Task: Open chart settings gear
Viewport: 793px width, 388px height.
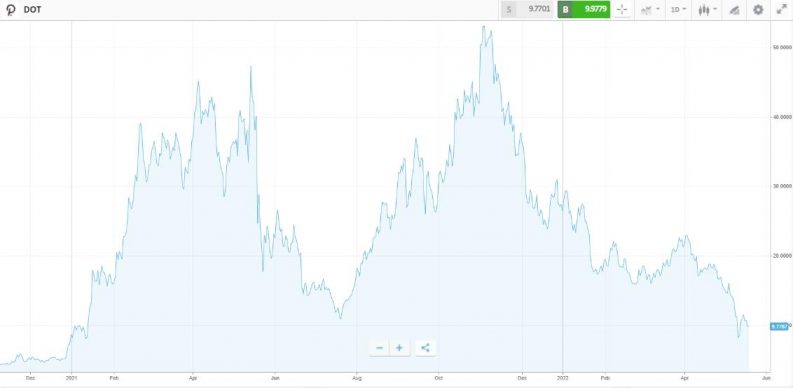Action: 758,9
